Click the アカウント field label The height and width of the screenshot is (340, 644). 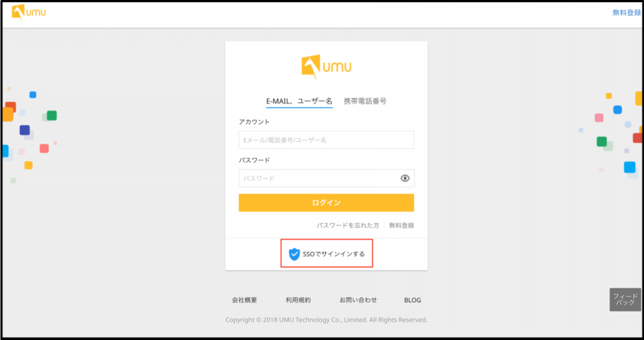click(x=255, y=122)
